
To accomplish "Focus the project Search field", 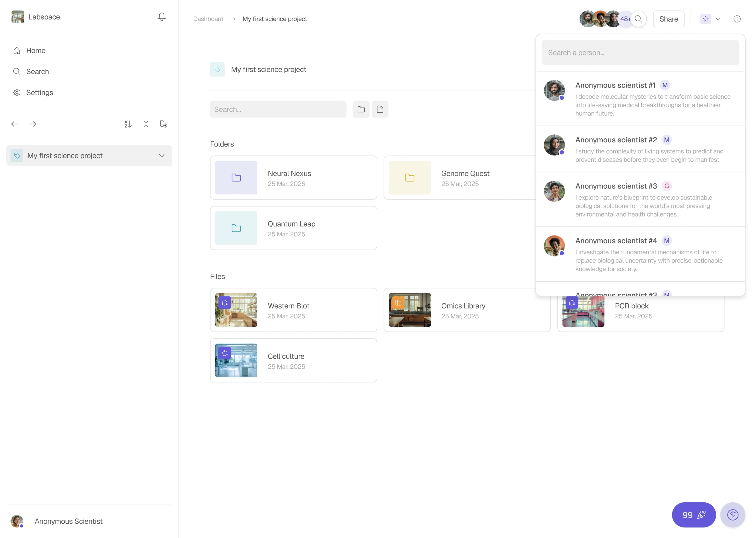I will point(278,109).
